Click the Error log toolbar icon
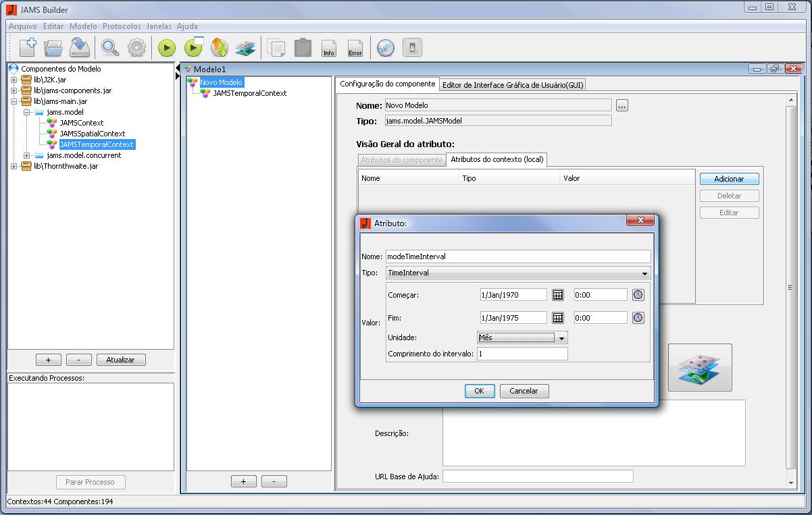This screenshot has width=812, height=515. click(355, 48)
